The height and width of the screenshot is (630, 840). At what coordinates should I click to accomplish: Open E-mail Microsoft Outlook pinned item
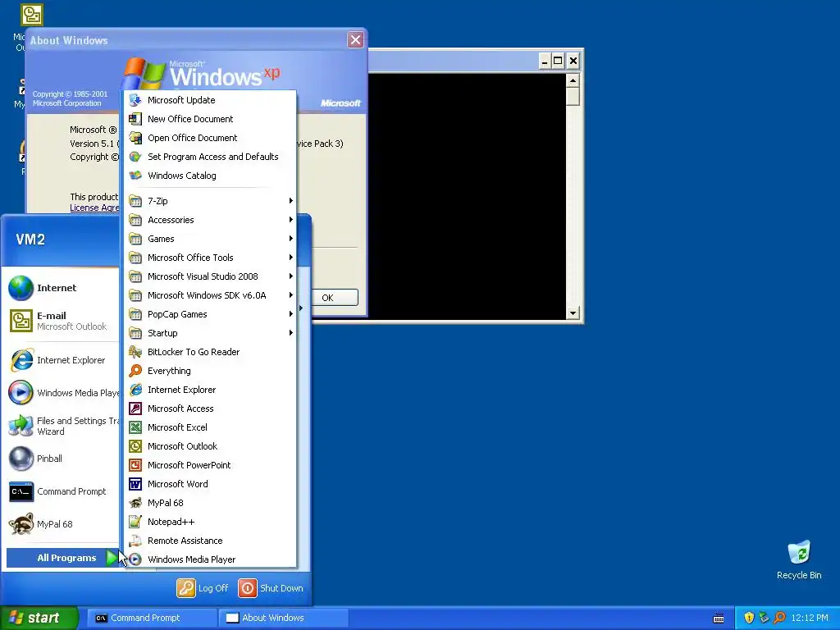(x=62, y=321)
